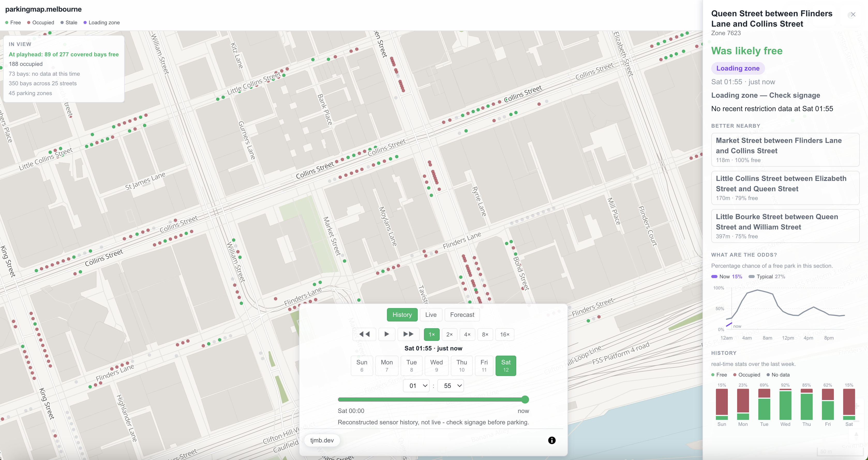Click the Loading zone badge
This screenshot has height=460, width=868.
click(738, 68)
